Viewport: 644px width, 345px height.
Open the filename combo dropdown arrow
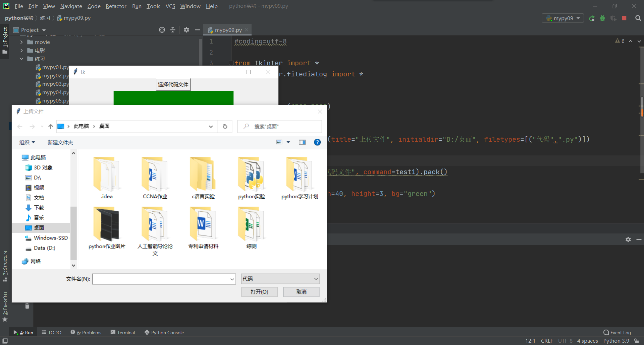(x=232, y=279)
